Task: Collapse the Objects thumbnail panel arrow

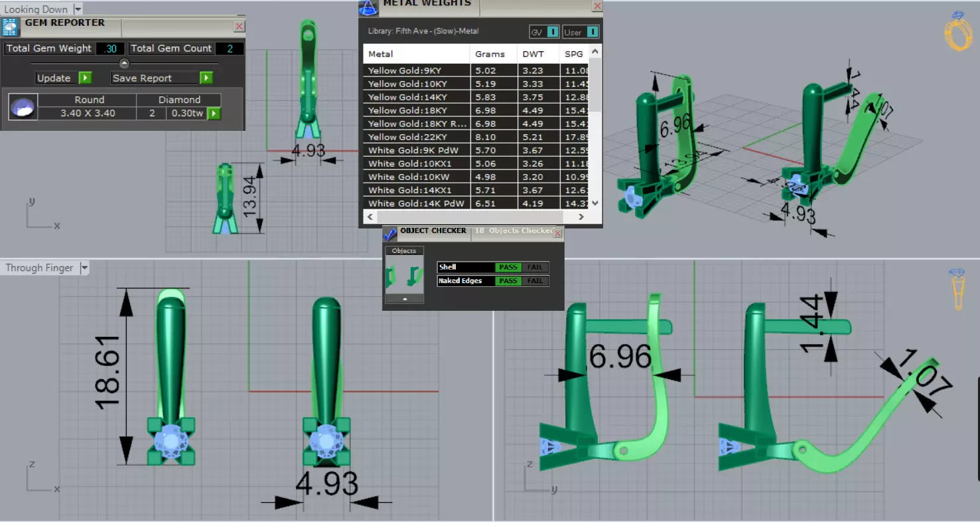Action: point(404,300)
